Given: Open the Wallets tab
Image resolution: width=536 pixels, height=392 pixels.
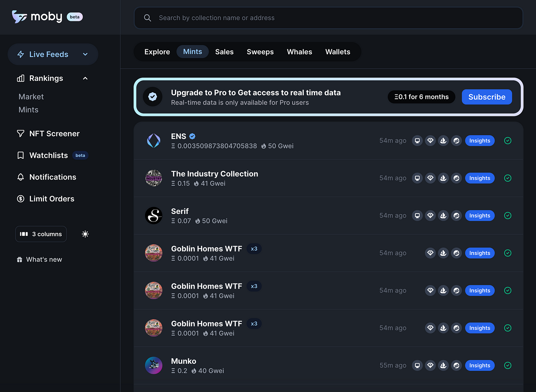Looking at the screenshot, I should tap(338, 52).
